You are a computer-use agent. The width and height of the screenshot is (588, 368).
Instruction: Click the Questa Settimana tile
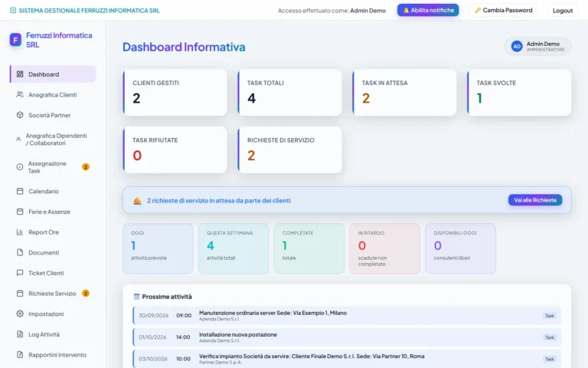click(x=234, y=248)
